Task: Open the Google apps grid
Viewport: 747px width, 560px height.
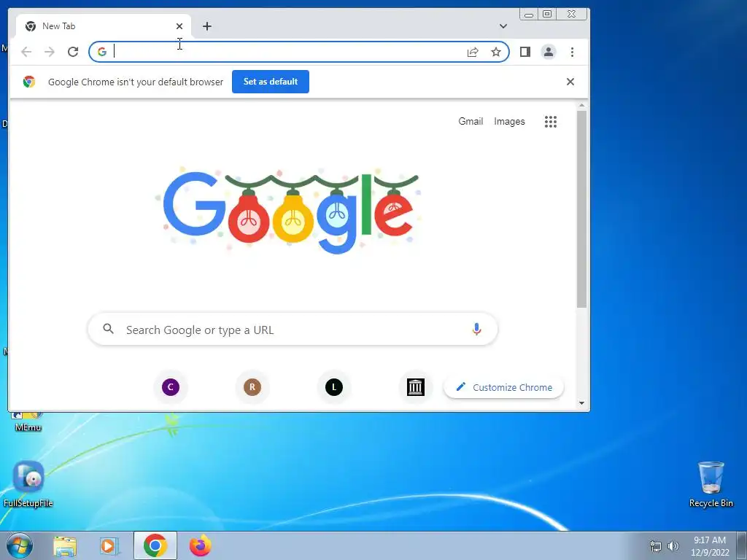Action: pyautogui.click(x=551, y=122)
